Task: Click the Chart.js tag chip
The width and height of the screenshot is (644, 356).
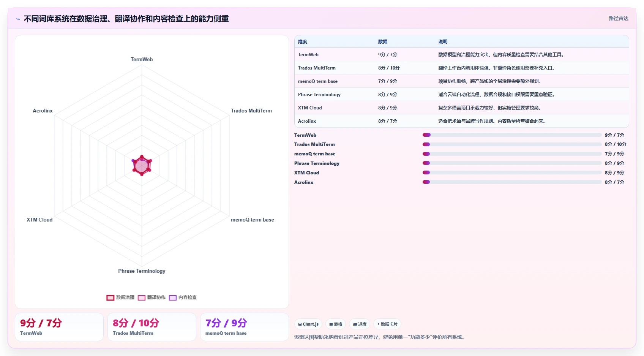Action: click(308, 324)
